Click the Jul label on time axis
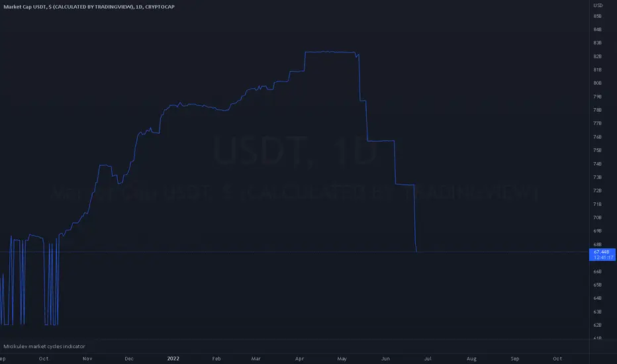617x364 pixels. point(428,359)
